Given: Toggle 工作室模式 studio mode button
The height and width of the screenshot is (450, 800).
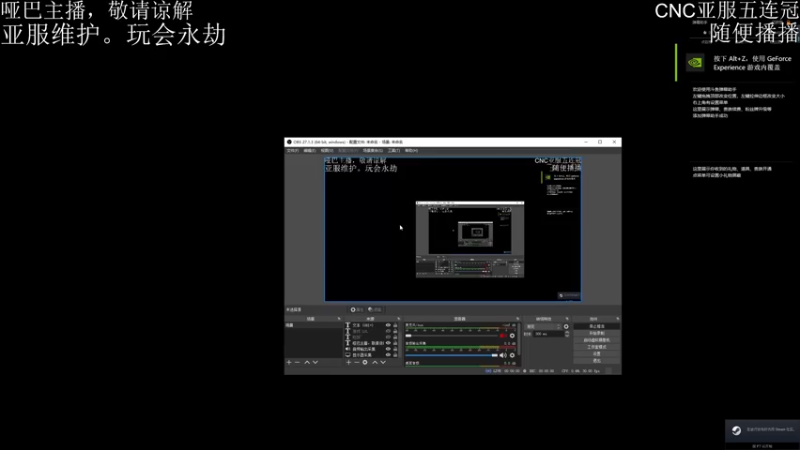Looking at the screenshot, I should (x=596, y=347).
